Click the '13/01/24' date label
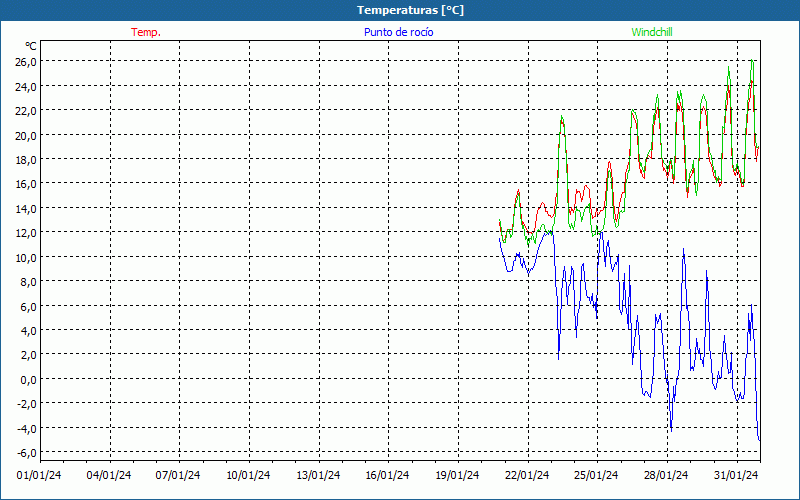The image size is (800, 500). click(318, 475)
